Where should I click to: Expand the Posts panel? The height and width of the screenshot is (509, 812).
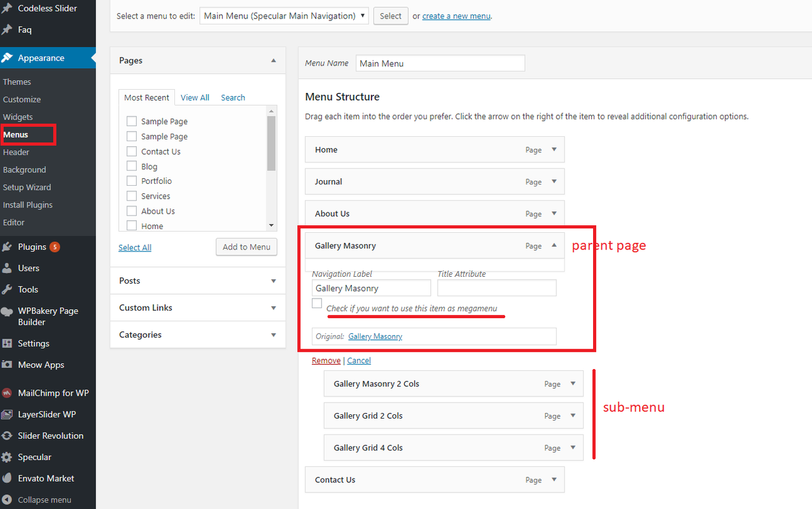click(198, 281)
